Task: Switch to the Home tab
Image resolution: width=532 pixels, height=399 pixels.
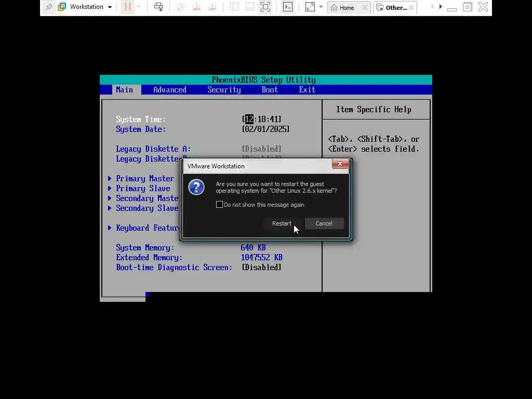Action: 343,7
